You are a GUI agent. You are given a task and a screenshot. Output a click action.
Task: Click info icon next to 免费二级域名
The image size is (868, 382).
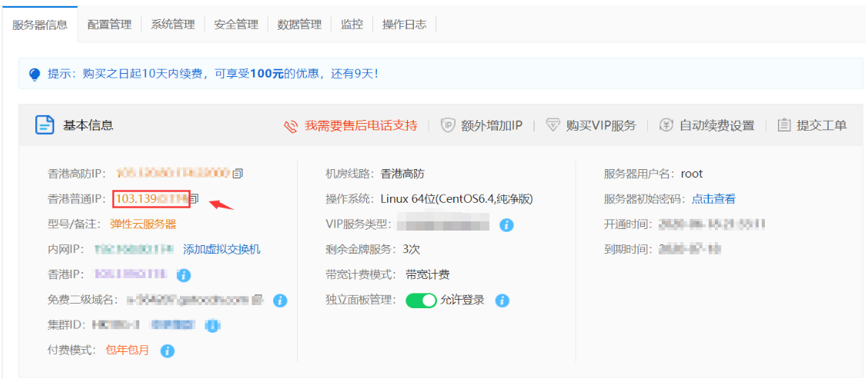point(280,300)
